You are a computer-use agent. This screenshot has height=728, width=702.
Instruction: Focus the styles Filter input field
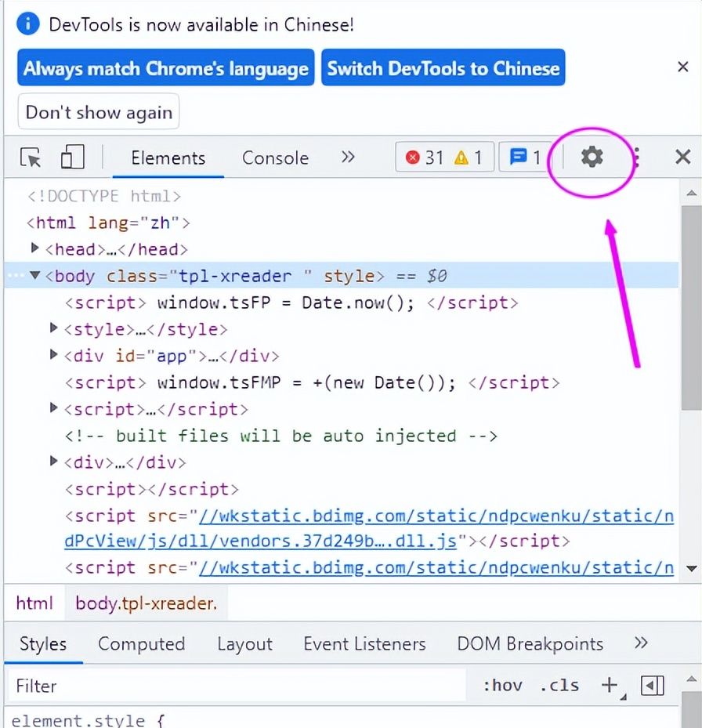pos(235,686)
